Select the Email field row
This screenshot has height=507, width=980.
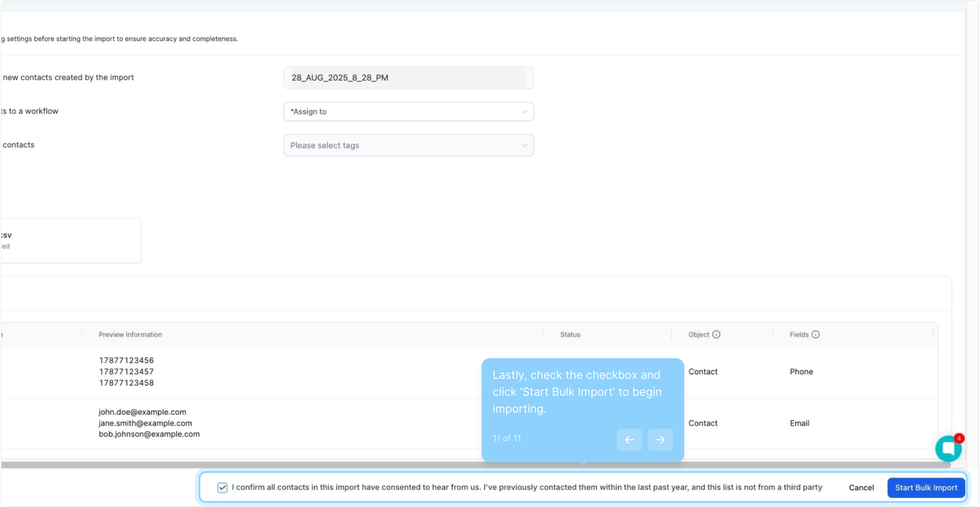point(799,423)
